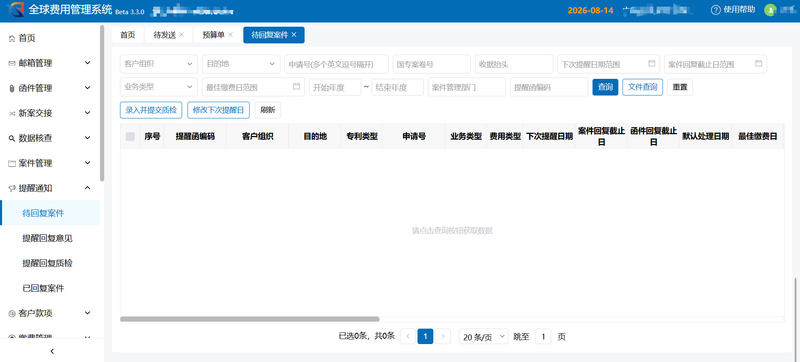Switch to the 首页 tab
Image resolution: width=800 pixels, height=362 pixels.
(x=128, y=35)
